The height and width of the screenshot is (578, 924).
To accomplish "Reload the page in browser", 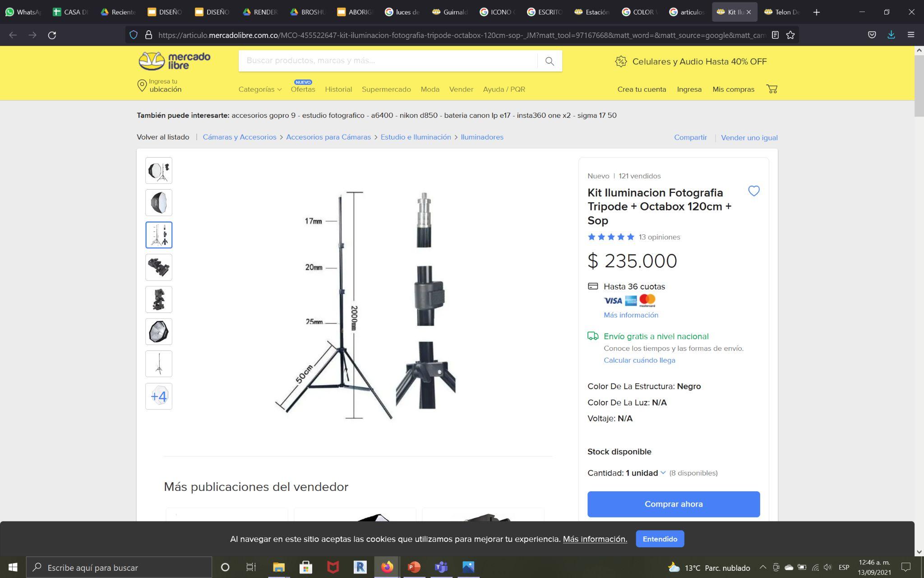I will tap(52, 35).
